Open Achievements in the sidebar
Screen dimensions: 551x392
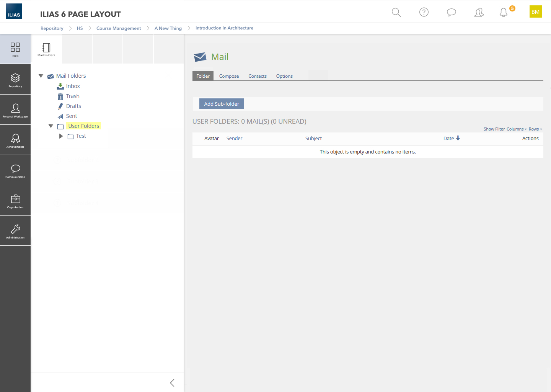pos(15,140)
